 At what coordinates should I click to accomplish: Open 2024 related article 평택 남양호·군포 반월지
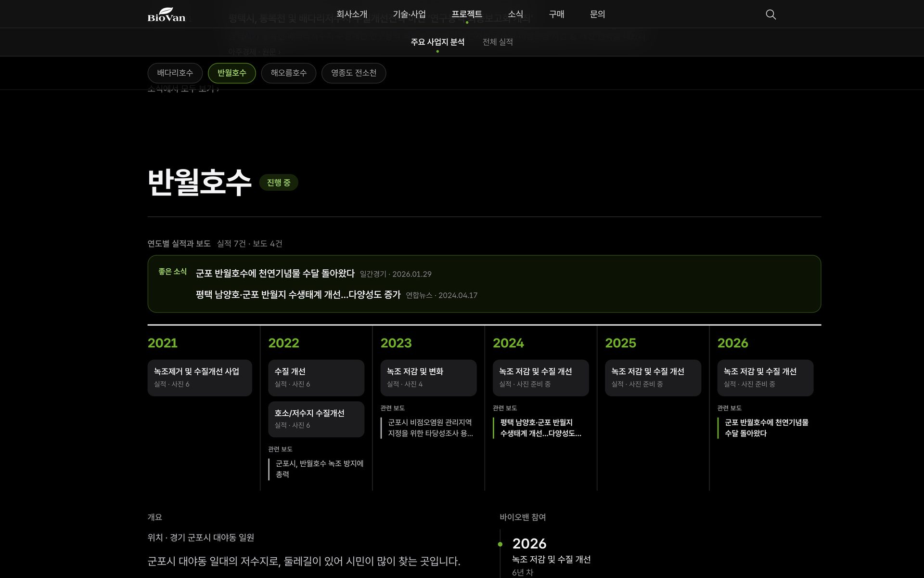pyautogui.click(x=540, y=428)
